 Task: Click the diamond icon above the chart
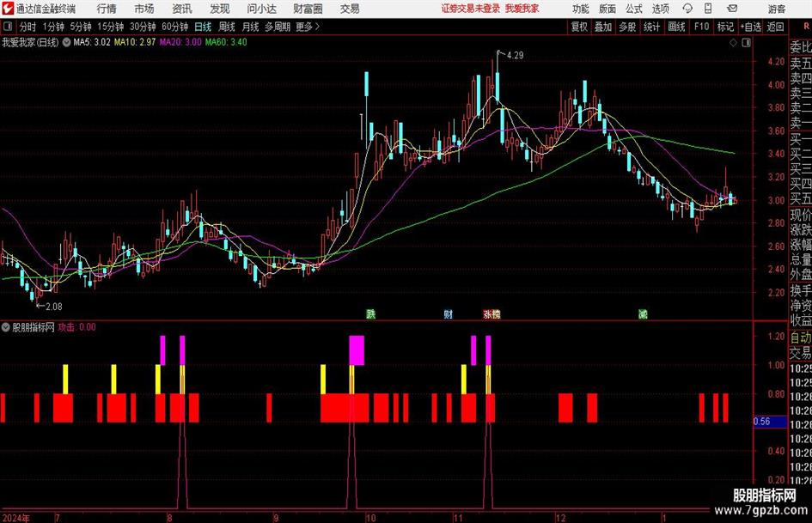733,43
